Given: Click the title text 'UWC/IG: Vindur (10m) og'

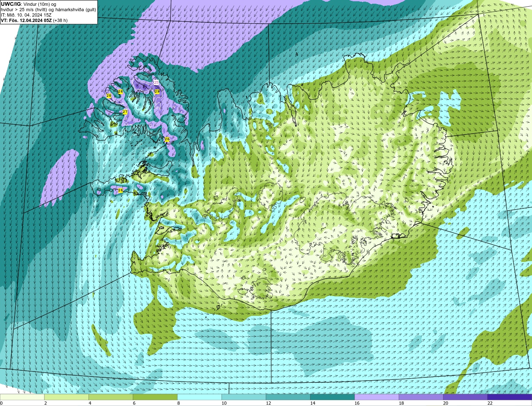Looking at the screenshot, I should tap(28, 4).
